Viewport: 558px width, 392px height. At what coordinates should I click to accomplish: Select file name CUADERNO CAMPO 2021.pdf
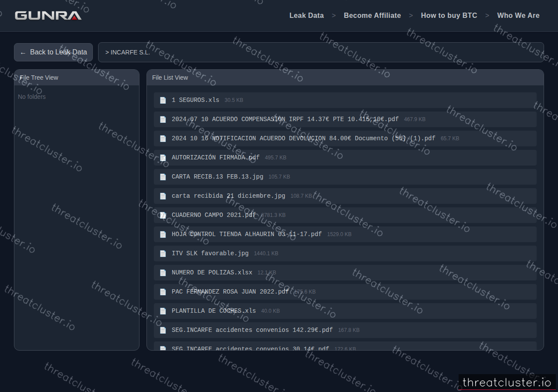(214, 215)
